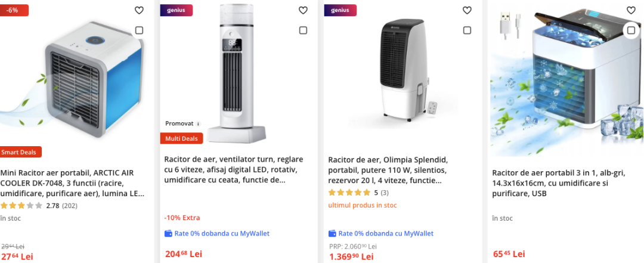This screenshot has height=263, width=644.
Task: Enable compare checkbox on tower fan cooler
Action: coord(303,30)
